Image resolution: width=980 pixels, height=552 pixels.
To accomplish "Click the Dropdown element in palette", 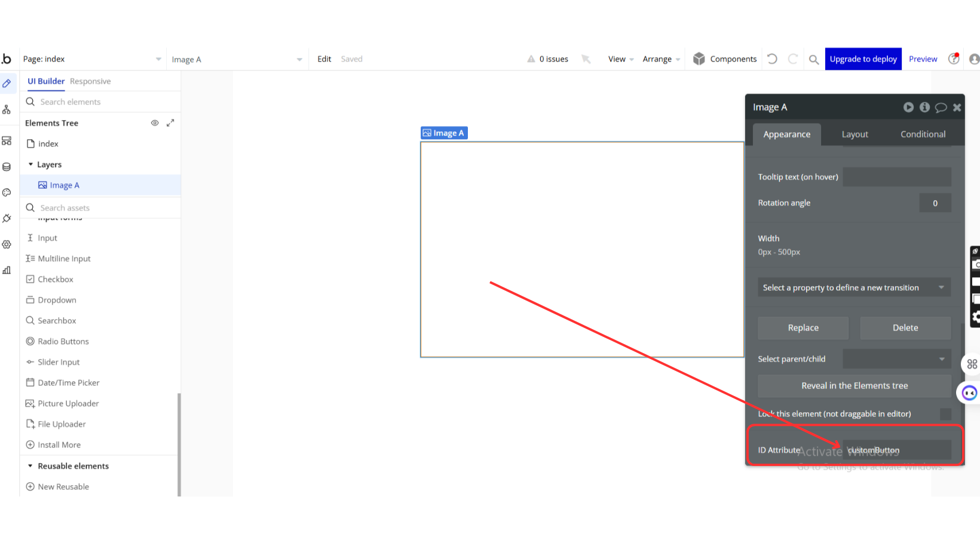I will [x=51, y=300].
